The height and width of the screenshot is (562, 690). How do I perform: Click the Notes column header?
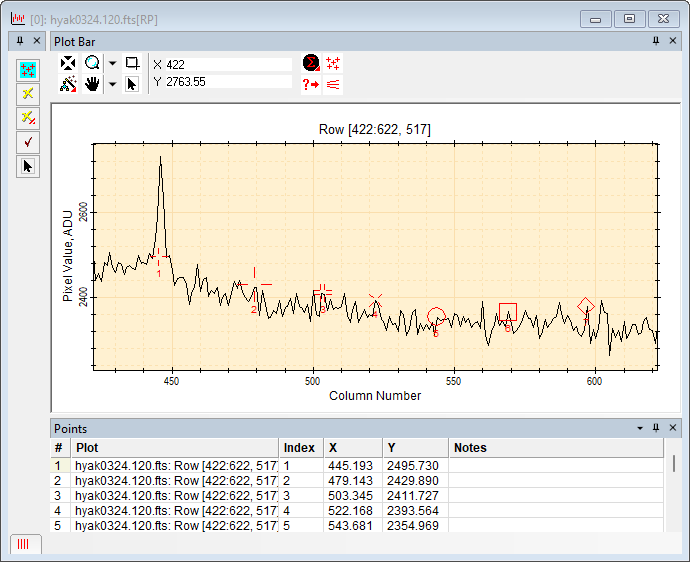coord(470,448)
